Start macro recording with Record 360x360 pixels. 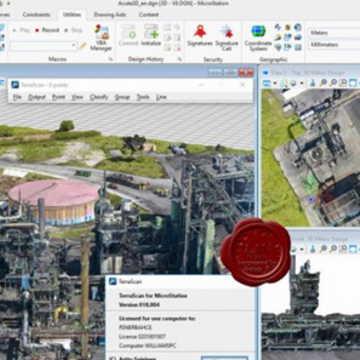point(47,30)
